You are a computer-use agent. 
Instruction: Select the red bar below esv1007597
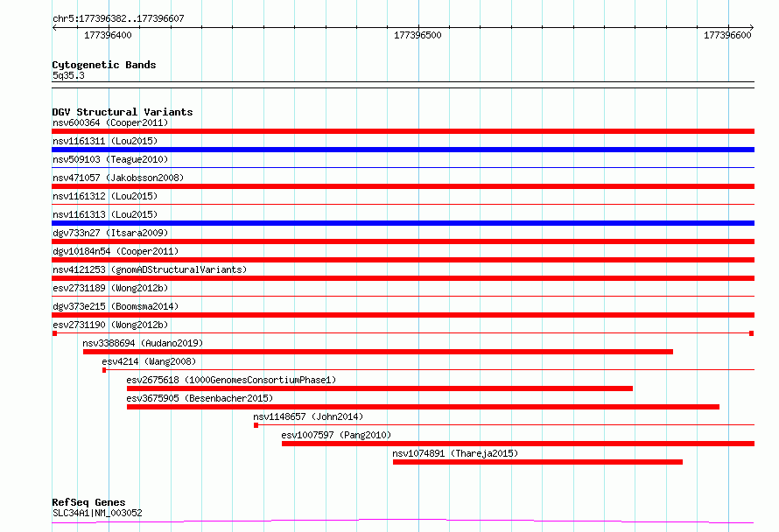[518, 444]
